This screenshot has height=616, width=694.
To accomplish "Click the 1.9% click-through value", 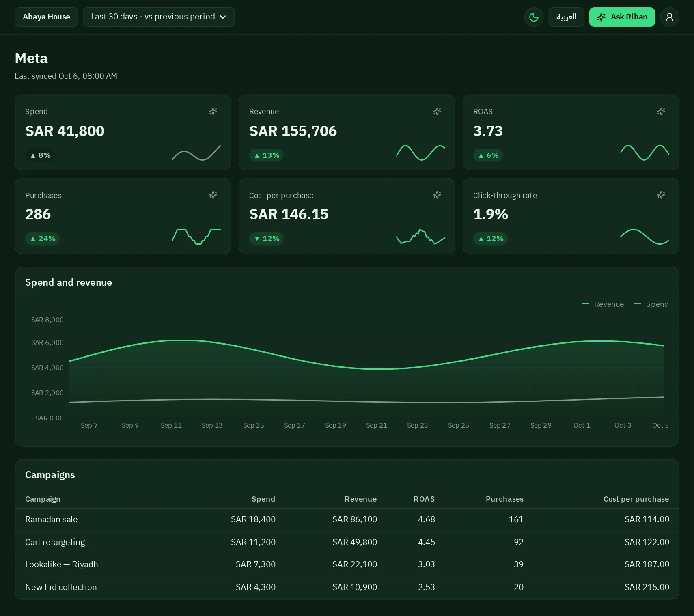I will point(491,214).
